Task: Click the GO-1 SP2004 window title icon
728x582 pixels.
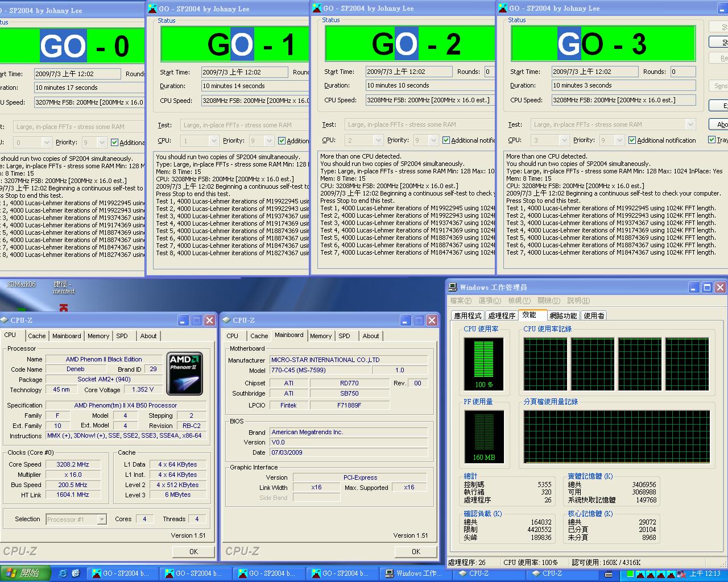Action: tap(152, 9)
